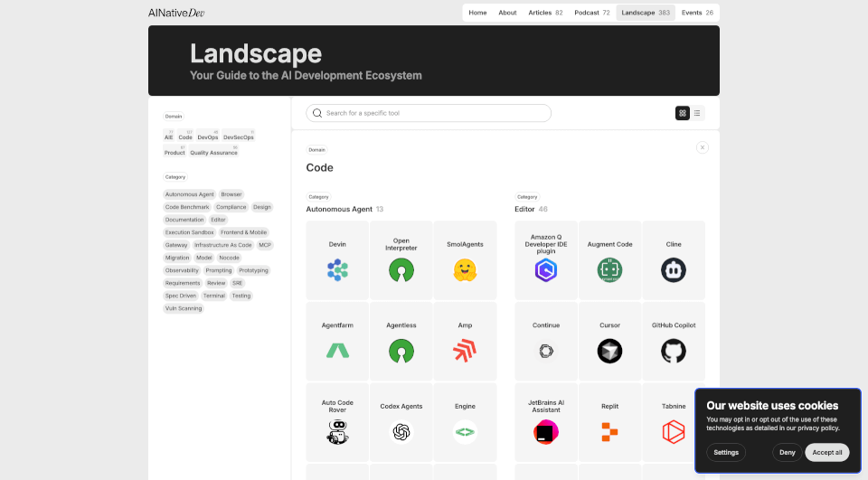Switch to list view layout
The height and width of the screenshot is (480, 868).
[697, 113]
